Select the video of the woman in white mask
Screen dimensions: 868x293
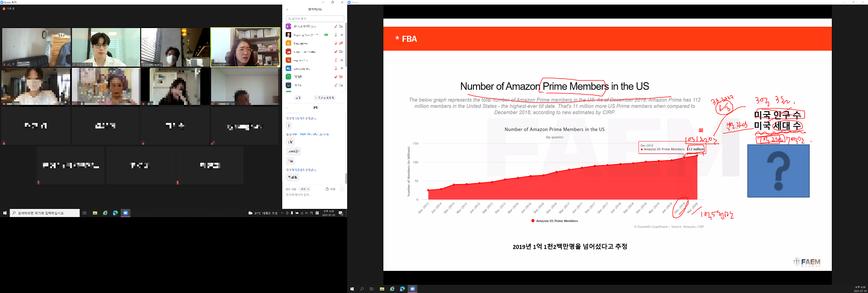click(x=36, y=86)
